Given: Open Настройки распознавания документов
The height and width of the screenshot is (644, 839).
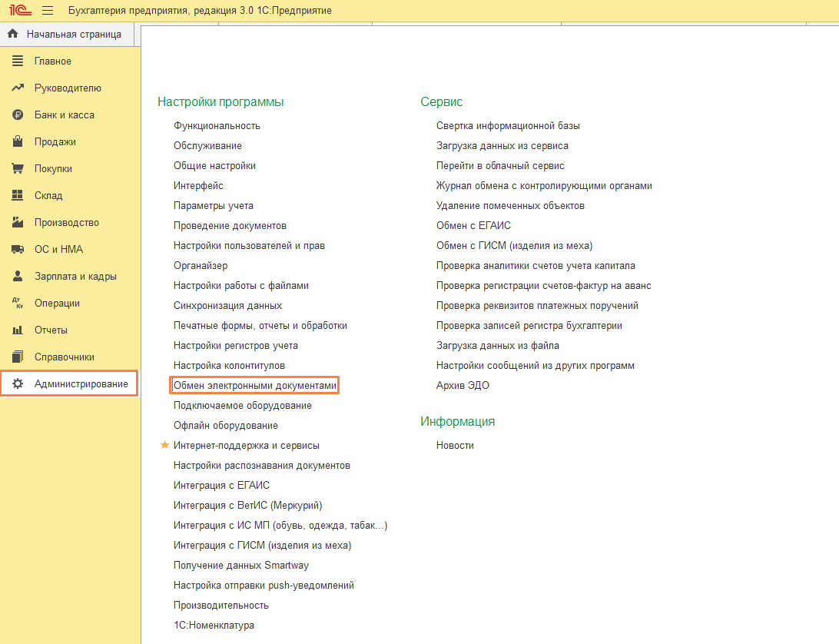Looking at the screenshot, I should (262, 466).
